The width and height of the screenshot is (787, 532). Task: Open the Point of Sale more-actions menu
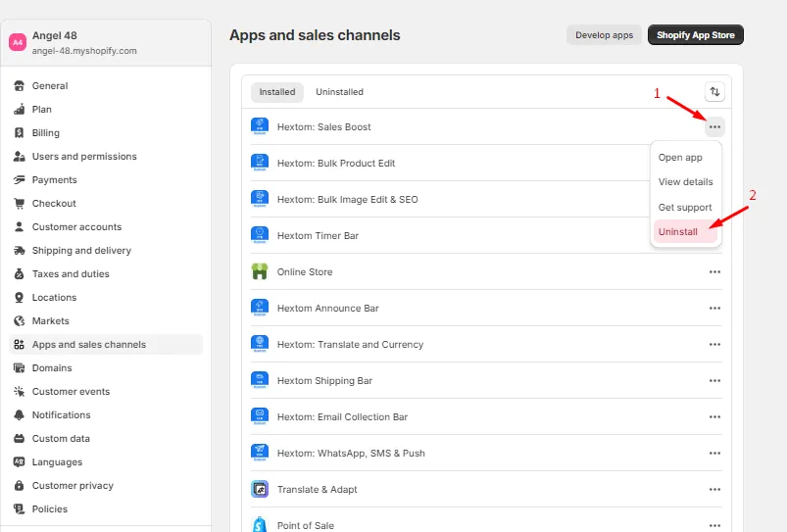(x=714, y=525)
